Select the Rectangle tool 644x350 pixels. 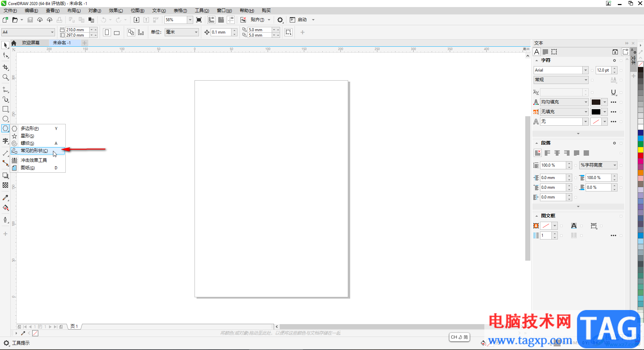pyautogui.click(x=5, y=109)
